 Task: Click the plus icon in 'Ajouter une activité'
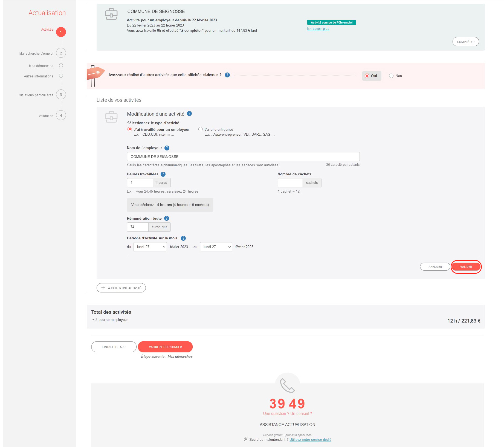tap(103, 288)
